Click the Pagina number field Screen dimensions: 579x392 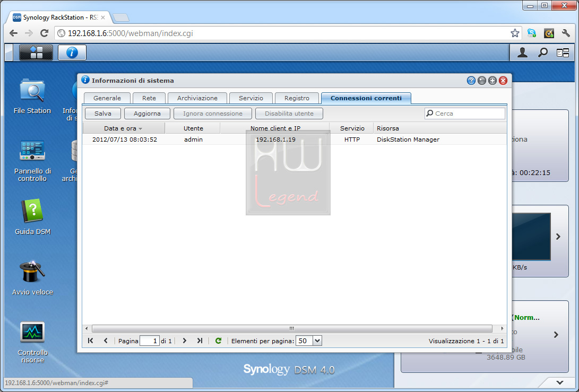(x=150, y=341)
